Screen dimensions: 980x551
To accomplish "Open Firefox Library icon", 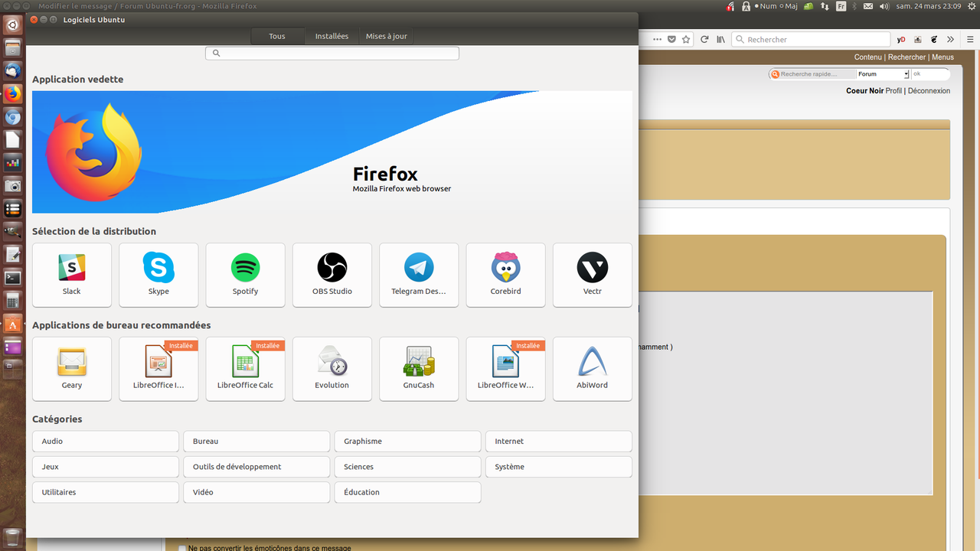I will tap(721, 39).
